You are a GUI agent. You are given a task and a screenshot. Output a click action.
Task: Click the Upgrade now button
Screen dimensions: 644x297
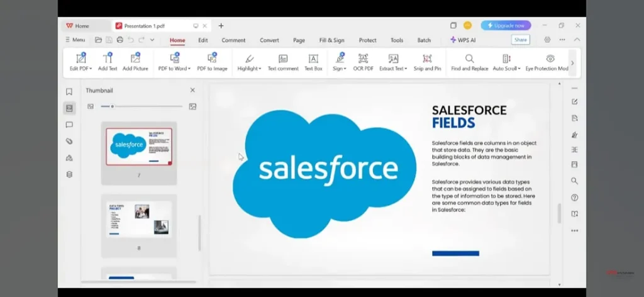pos(506,26)
